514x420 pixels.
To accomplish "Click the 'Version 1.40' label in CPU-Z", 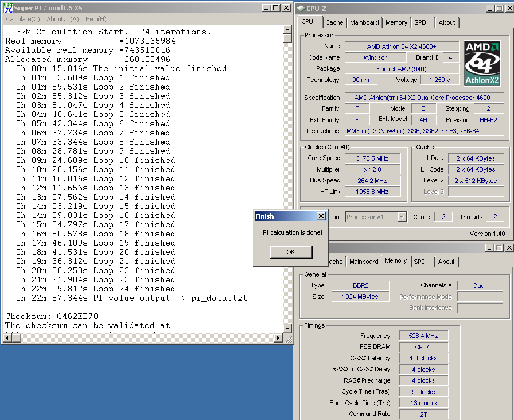I will click(x=487, y=234).
